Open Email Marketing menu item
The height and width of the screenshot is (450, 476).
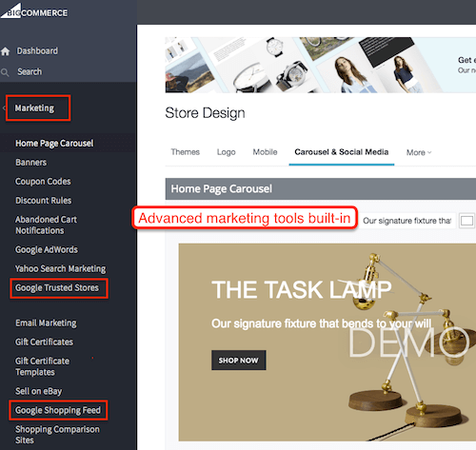point(46,323)
